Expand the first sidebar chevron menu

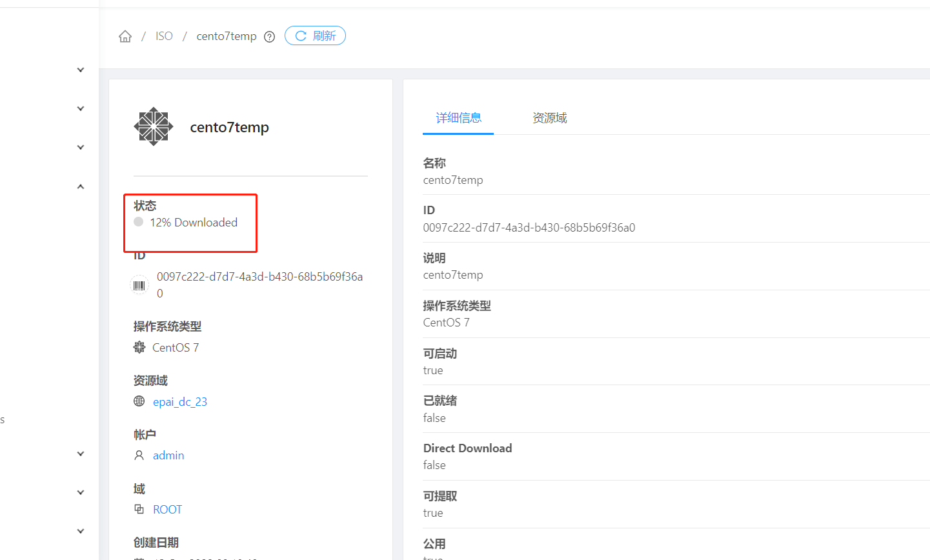(x=80, y=69)
